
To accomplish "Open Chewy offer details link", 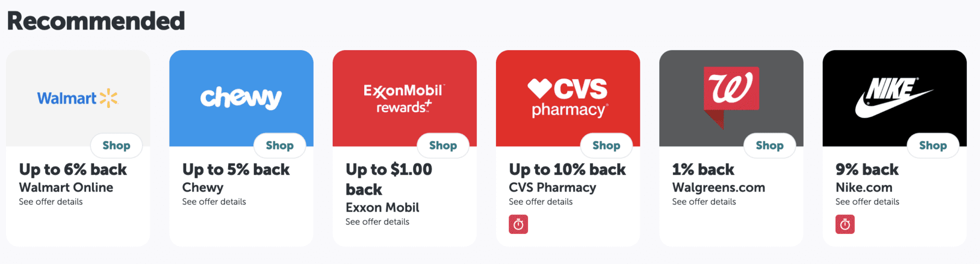I will [214, 202].
